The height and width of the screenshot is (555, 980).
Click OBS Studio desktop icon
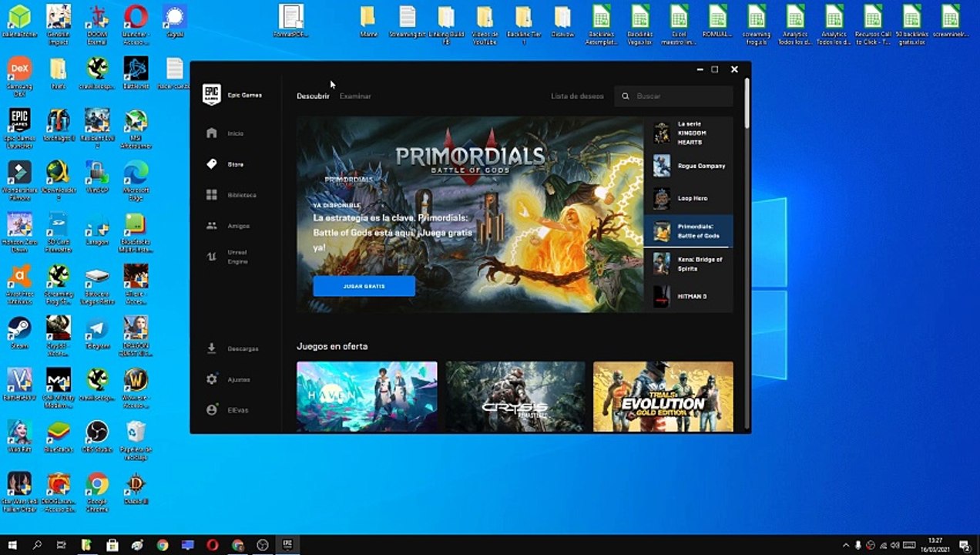coord(97,436)
